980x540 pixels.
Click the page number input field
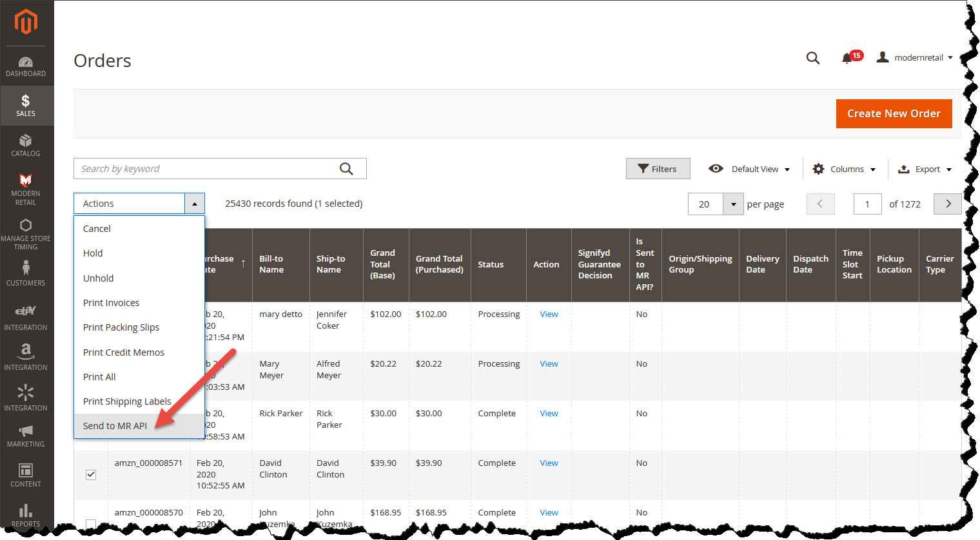867,204
